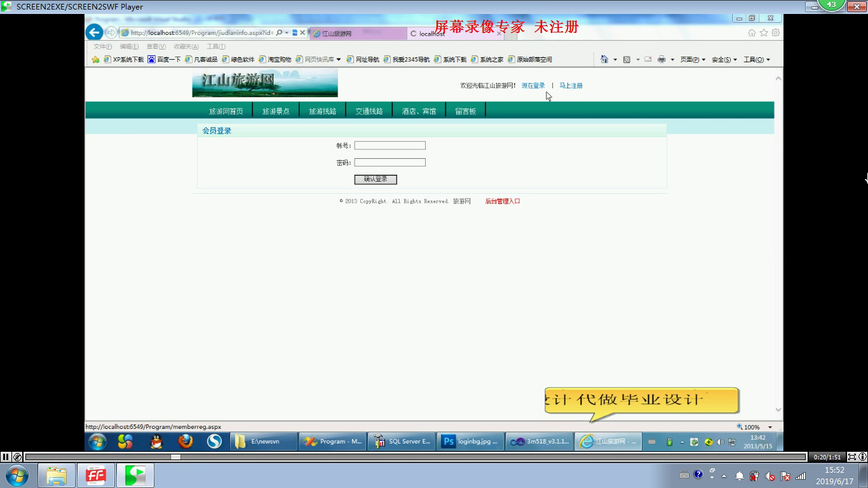
Task: Open the IE settings gear icon
Action: 775,32
